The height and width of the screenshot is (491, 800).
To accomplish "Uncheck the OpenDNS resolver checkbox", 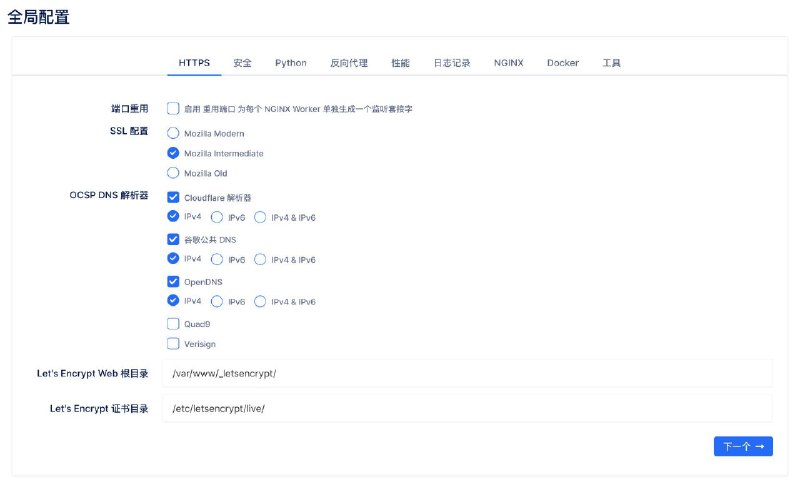I will click(173, 282).
